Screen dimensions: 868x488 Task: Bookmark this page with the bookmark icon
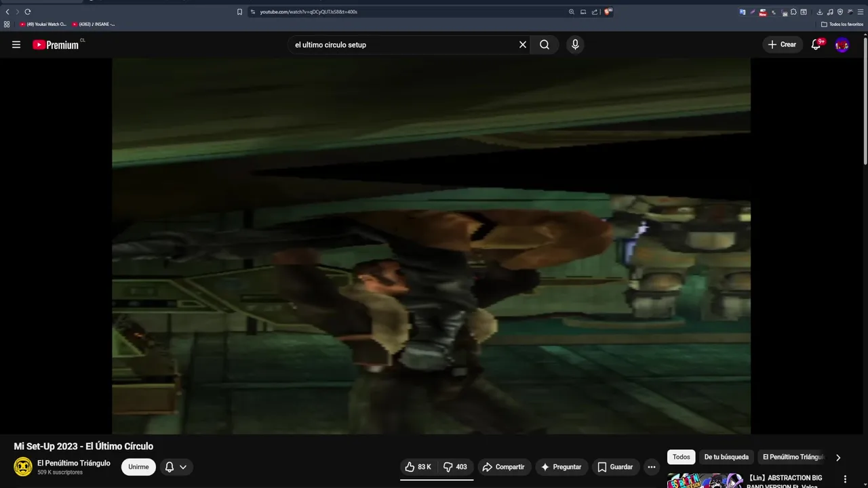coord(239,12)
